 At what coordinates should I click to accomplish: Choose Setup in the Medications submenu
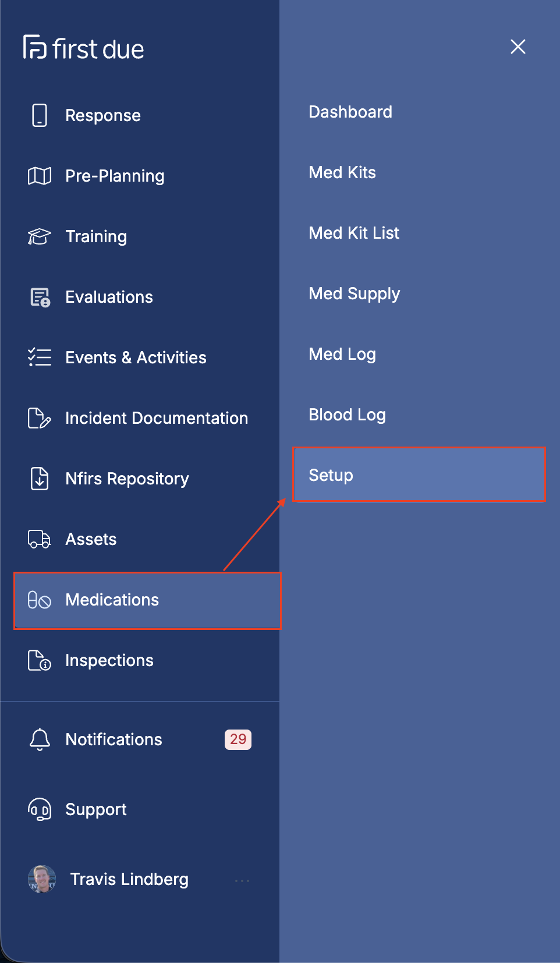419,475
